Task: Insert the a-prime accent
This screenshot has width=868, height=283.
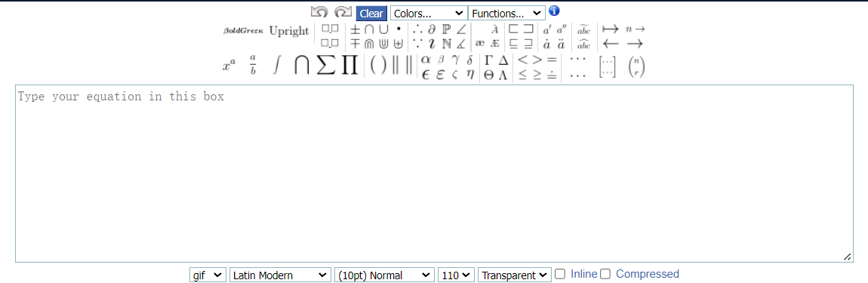Action: [x=547, y=30]
